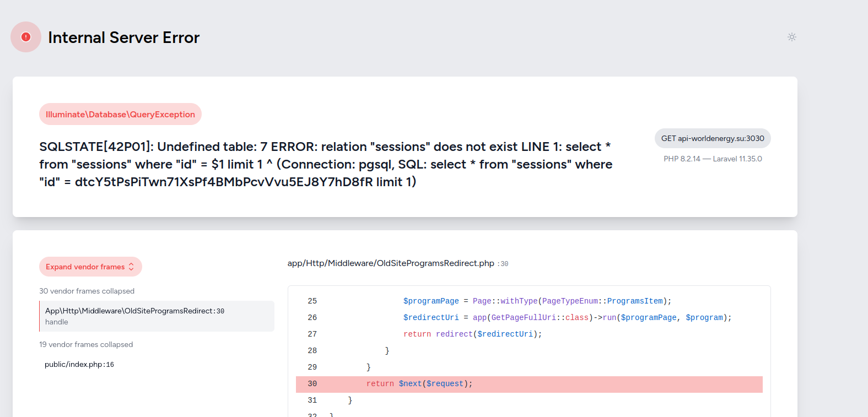
Task: Click code line 26 $redirectUri assignment
Action: click(x=567, y=317)
